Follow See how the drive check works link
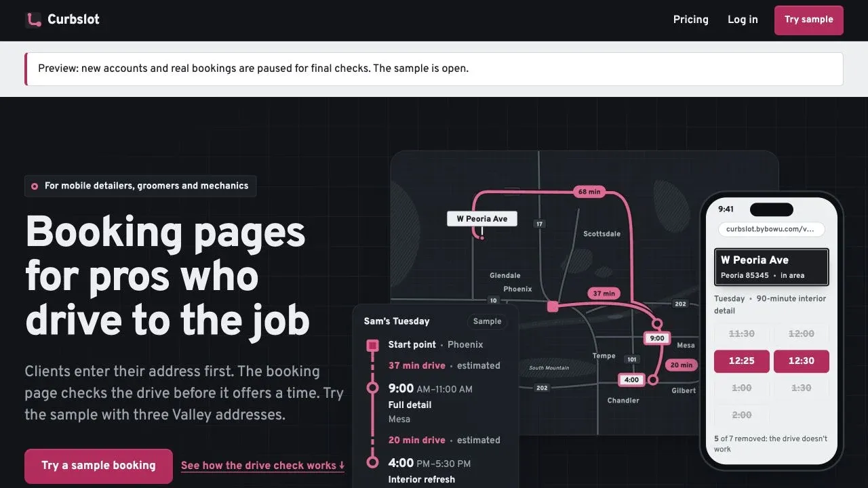 click(262, 466)
